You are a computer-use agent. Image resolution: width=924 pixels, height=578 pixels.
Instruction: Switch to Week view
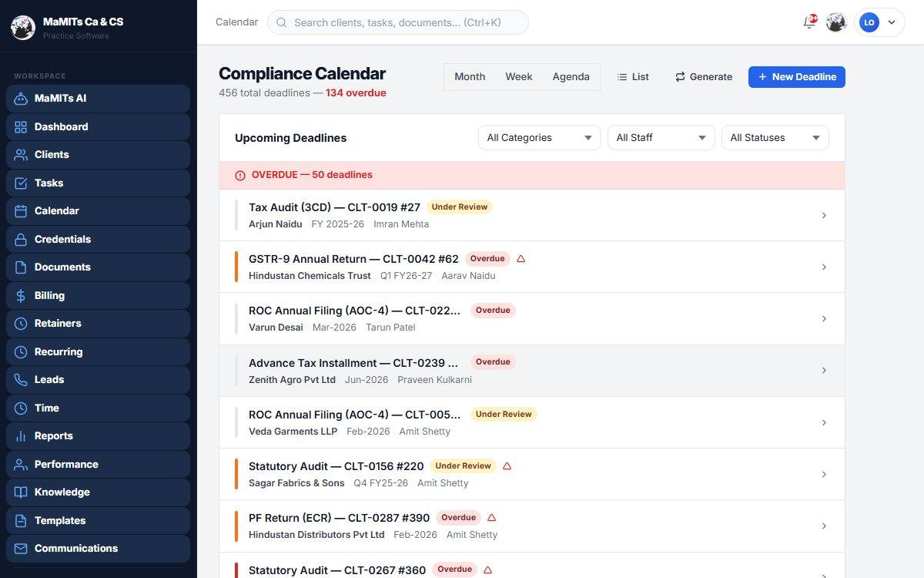(519, 76)
